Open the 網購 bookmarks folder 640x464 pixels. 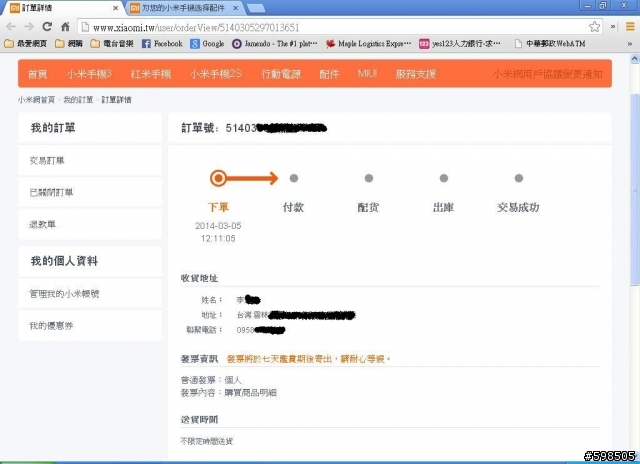(69, 44)
